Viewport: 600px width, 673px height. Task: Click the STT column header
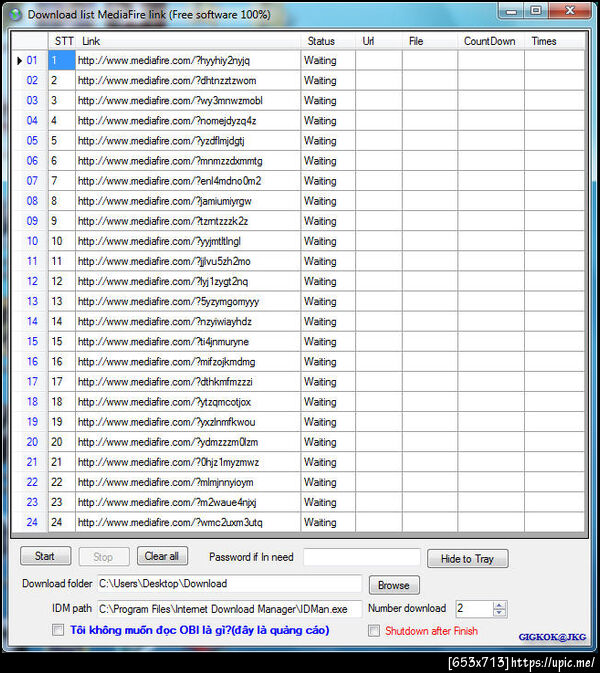(62, 41)
